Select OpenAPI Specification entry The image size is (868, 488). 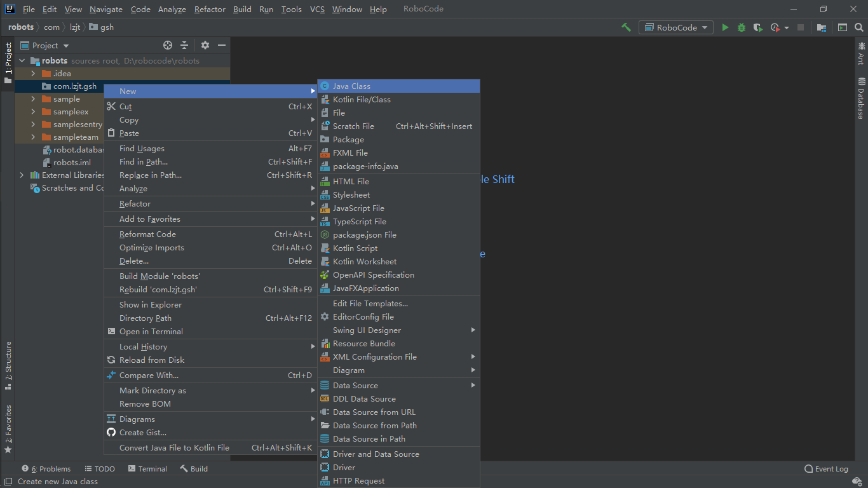pyautogui.click(x=398, y=274)
